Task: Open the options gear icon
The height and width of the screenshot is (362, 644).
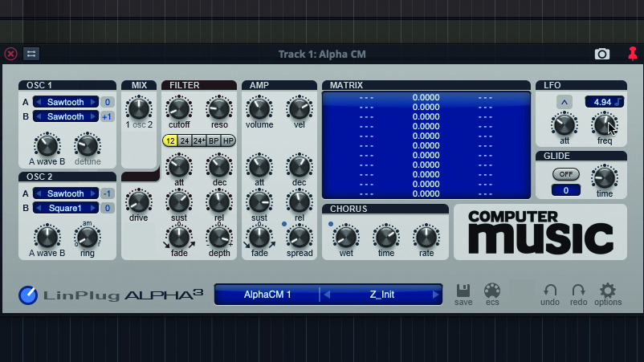Action: point(608,291)
